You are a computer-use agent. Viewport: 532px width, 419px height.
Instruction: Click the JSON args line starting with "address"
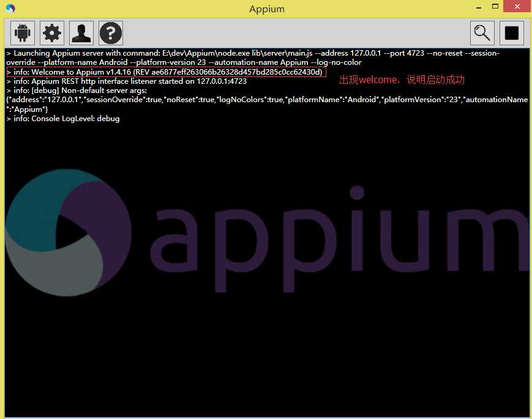(267, 100)
